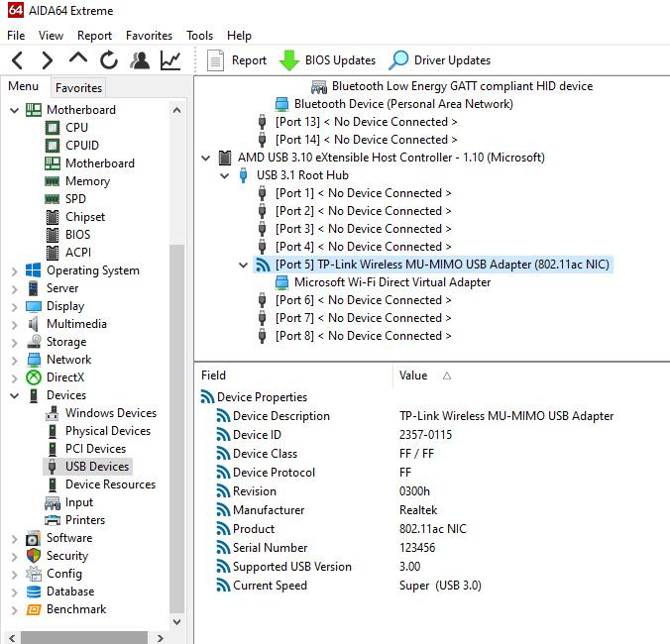Collapse the Motherboard tree node
The width and height of the screenshot is (670, 644).
click(x=15, y=111)
